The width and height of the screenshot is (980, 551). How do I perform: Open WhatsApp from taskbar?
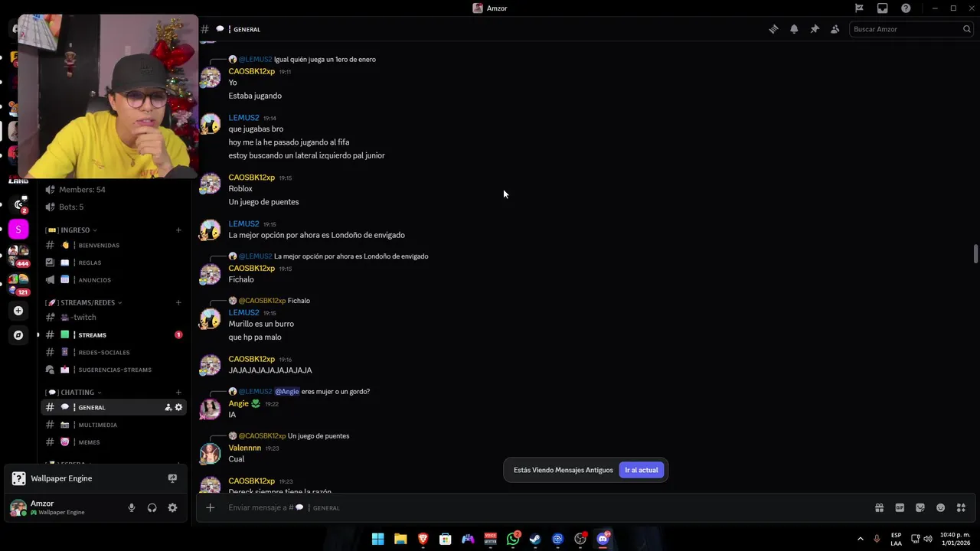point(513,539)
